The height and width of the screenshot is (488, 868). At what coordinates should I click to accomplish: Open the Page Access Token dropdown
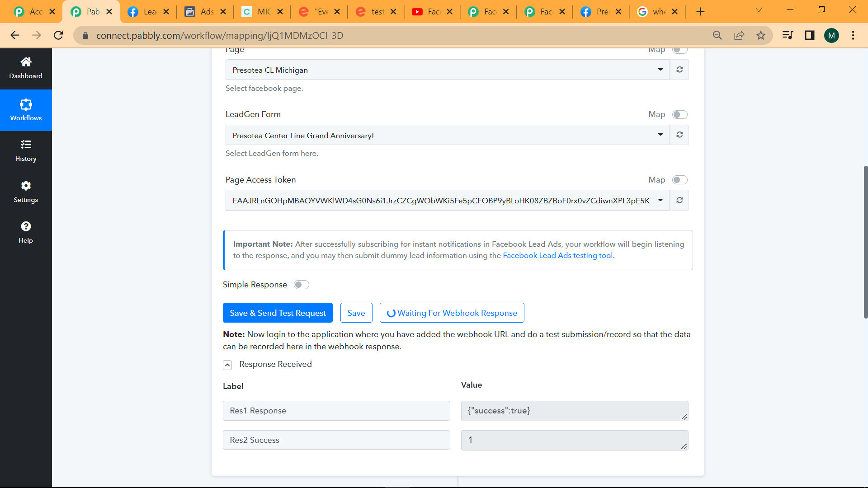[x=448, y=200]
